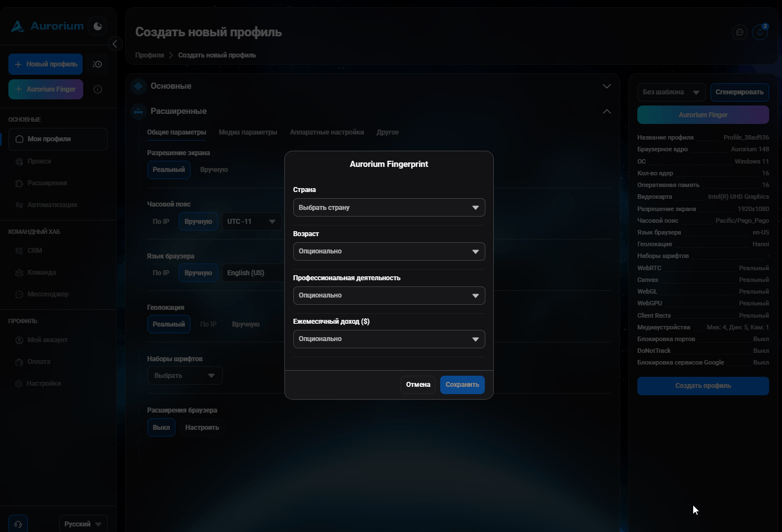
Task: Select По IP for Язык браузера
Action: (161, 273)
